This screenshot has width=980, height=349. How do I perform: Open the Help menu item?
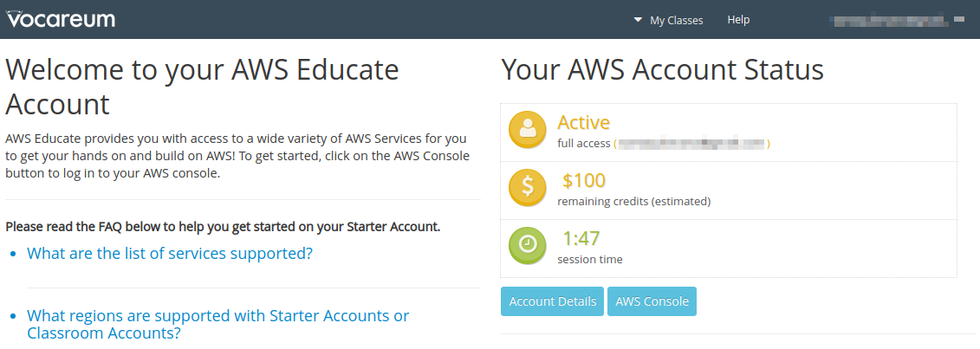click(x=738, y=20)
